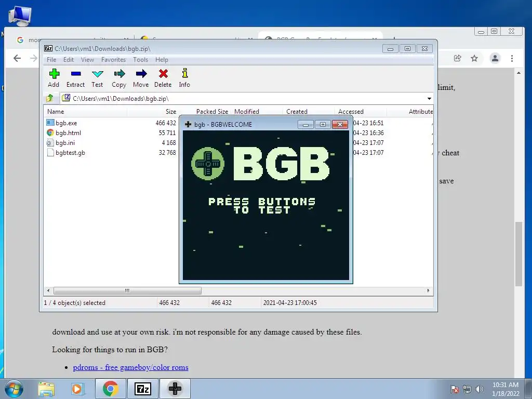This screenshot has width=532, height=399.
Task: Select the bgbtest.gb file icon
Action: [x=50, y=152]
